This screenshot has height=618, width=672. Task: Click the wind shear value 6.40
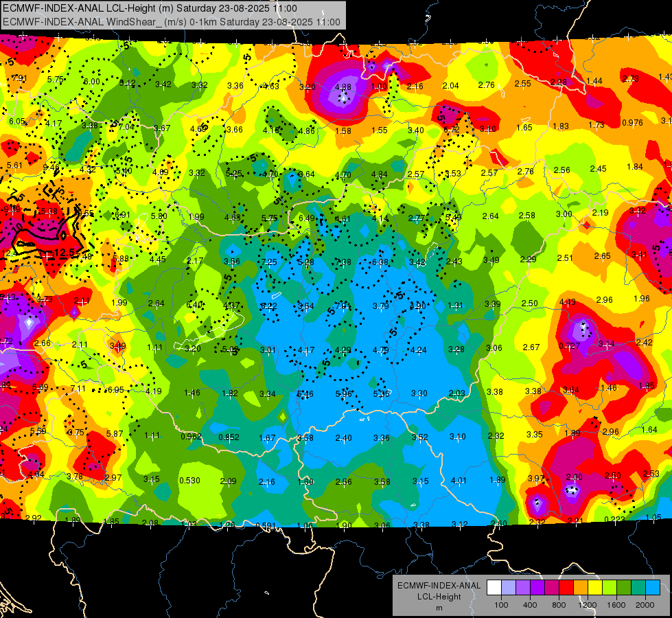click(x=194, y=304)
